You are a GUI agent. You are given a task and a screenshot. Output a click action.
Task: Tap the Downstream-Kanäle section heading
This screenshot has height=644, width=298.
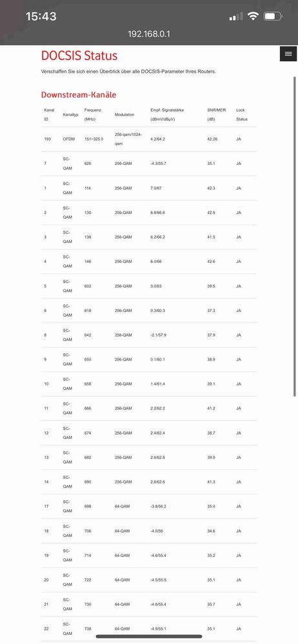79,95
